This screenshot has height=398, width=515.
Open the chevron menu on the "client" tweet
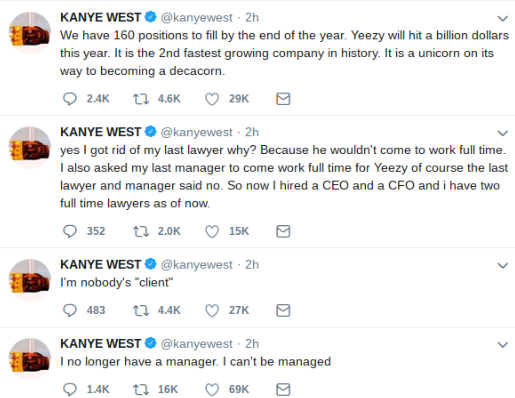[503, 265]
